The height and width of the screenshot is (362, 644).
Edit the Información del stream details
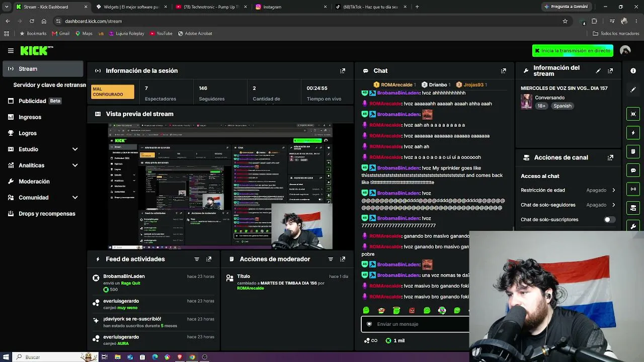point(598,71)
